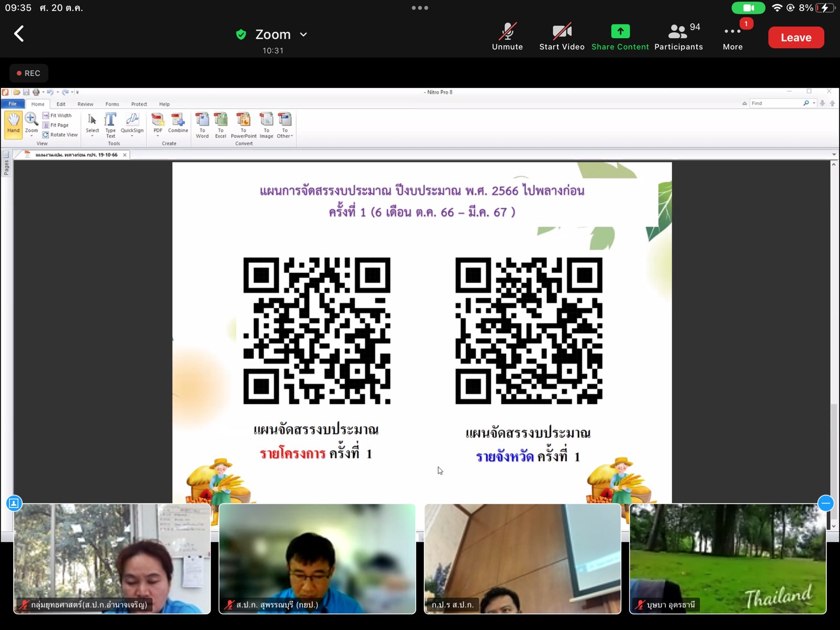Click the Open folder icon in quick access toolbar
Image resolution: width=840 pixels, height=630 pixels.
click(16, 92)
